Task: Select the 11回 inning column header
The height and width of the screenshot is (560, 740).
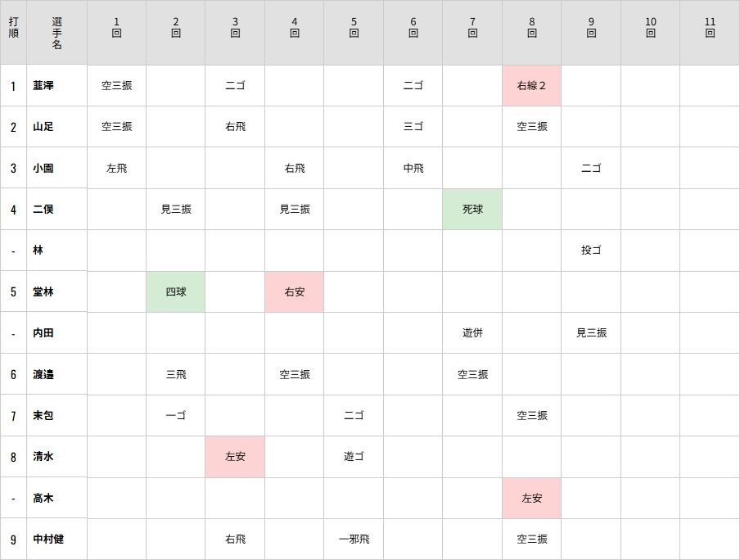Action: [x=710, y=28]
